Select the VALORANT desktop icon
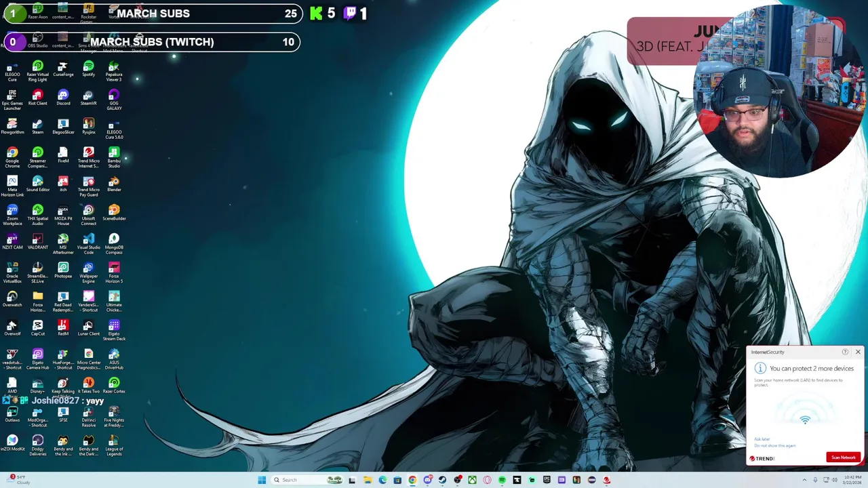Screen dimensions: 868x488 click(x=38, y=242)
